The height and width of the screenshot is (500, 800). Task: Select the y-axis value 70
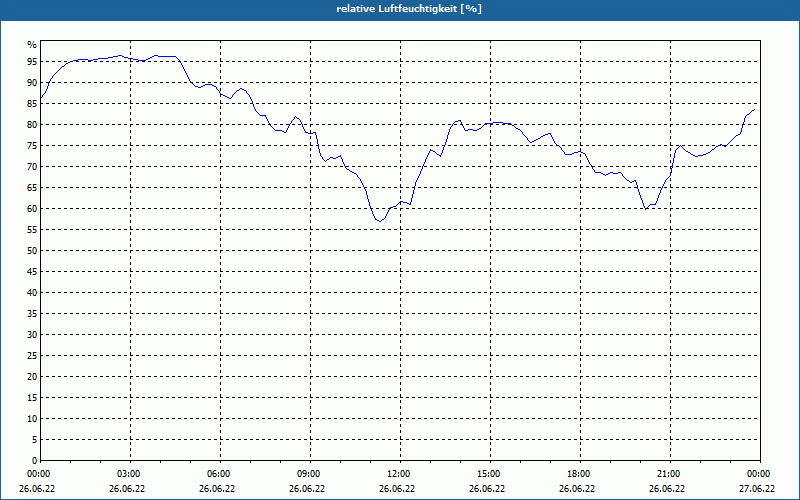[32, 167]
